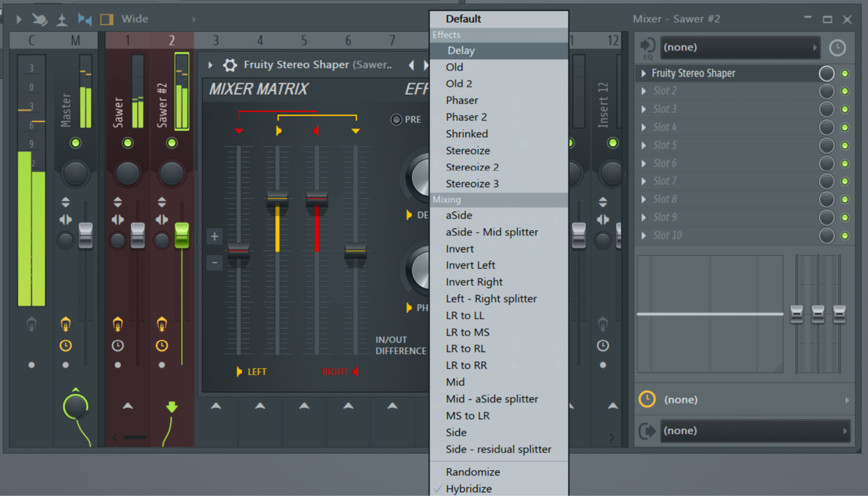Adjust the Master track volume fader
This screenshot has width=868, height=496.
click(86, 236)
